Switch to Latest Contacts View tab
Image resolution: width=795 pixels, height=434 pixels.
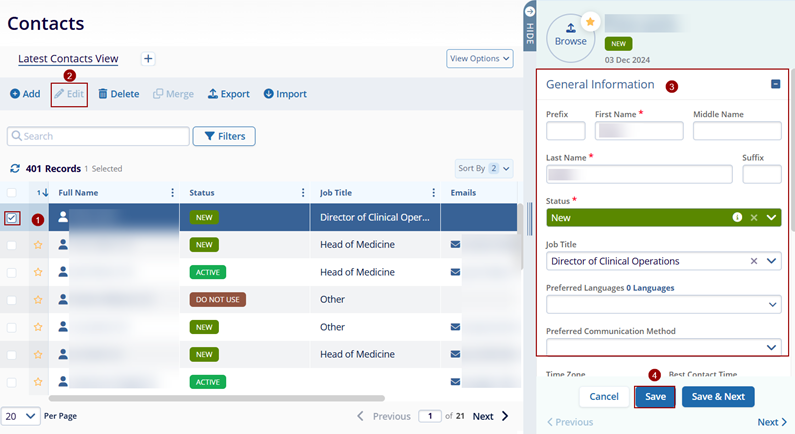(68, 59)
